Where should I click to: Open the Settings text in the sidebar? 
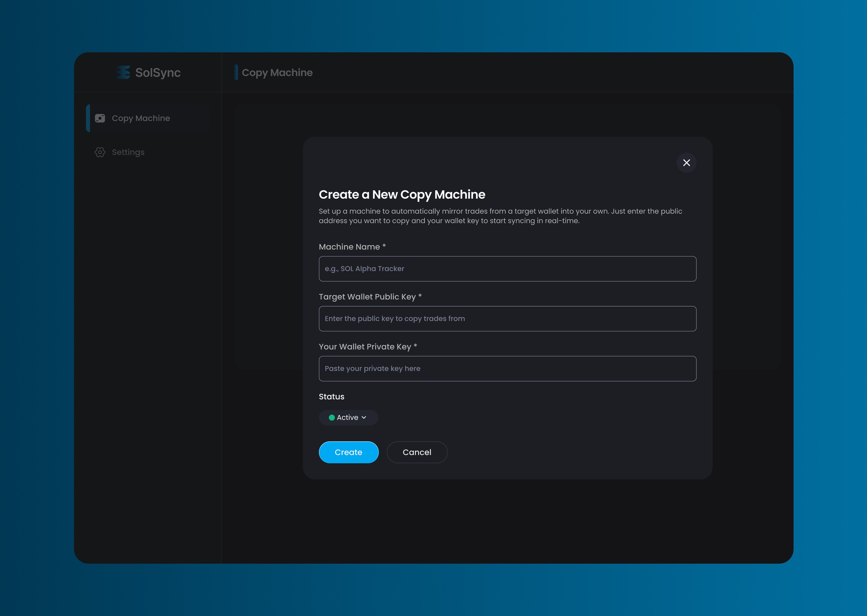pyautogui.click(x=128, y=152)
